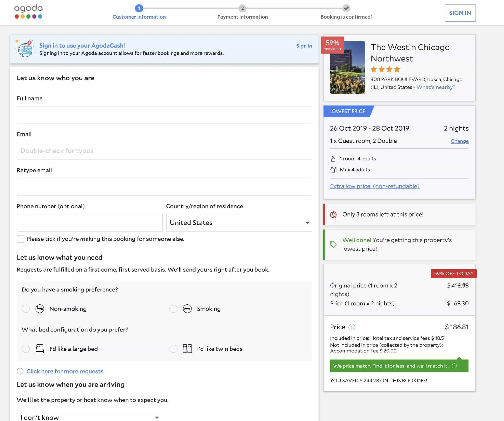Screen dimensions: 504x421
Task: Click the green price match banner
Action: click(x=399, y=366)
